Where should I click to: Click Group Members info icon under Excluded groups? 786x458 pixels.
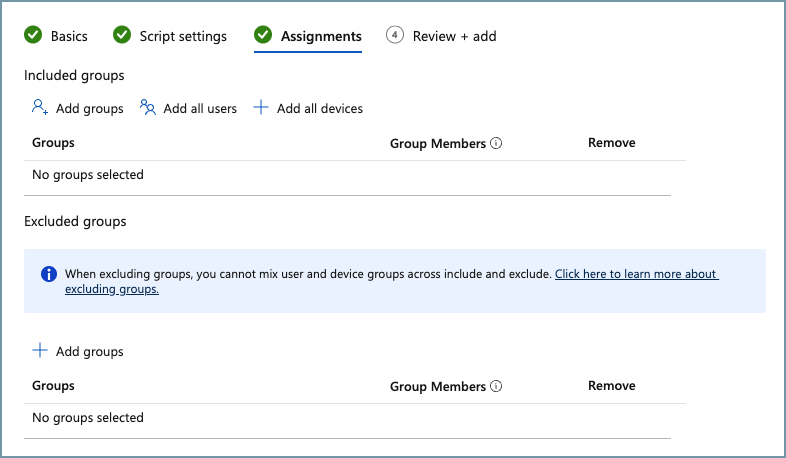[x=497, y=387]
